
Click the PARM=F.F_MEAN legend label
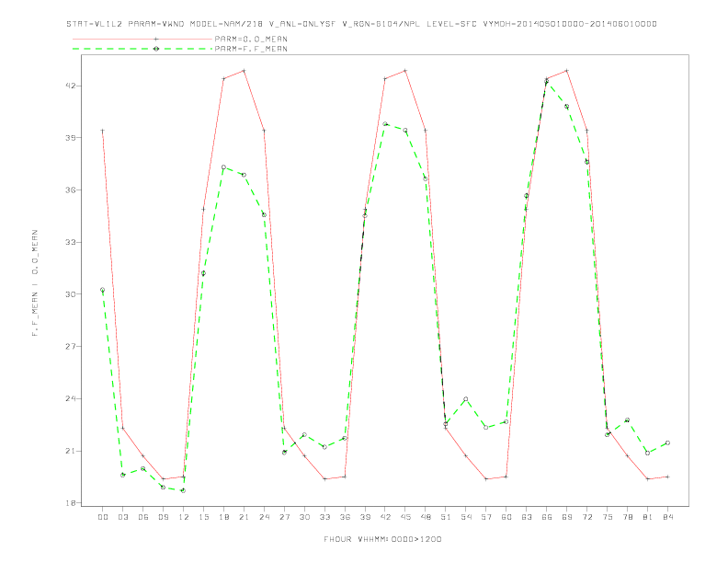click(251, 49)
